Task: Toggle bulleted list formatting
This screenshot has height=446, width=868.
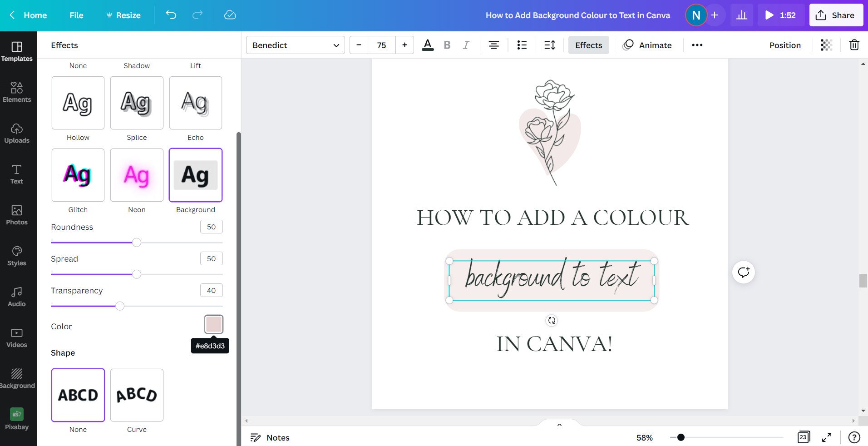Action: [x=522, y=45]
